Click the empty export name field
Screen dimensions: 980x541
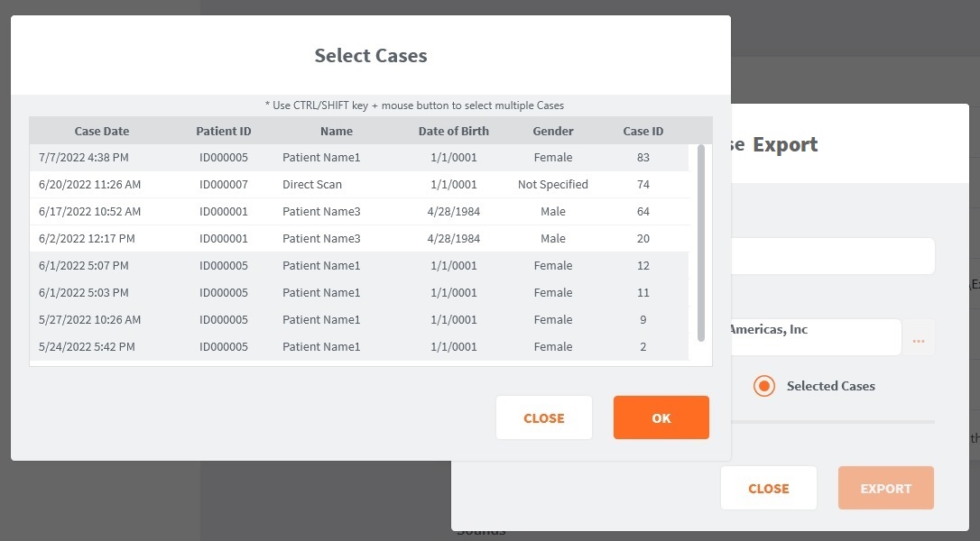pos(830,255)
